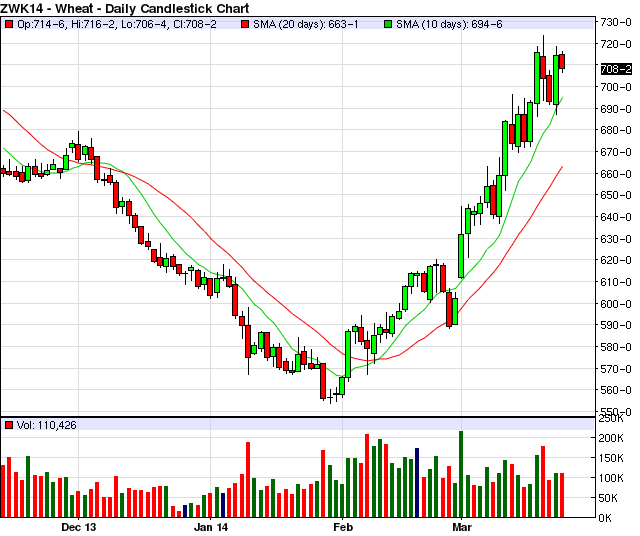Click the 620-0 price axis label
The width and height of the screenshot is (640, 536).
616,260
